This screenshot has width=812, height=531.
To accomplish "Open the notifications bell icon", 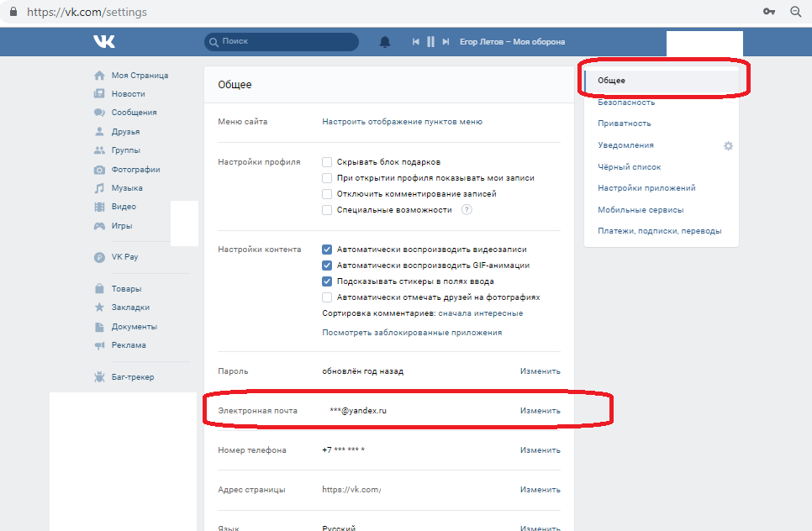I will [x=385, y=42].
